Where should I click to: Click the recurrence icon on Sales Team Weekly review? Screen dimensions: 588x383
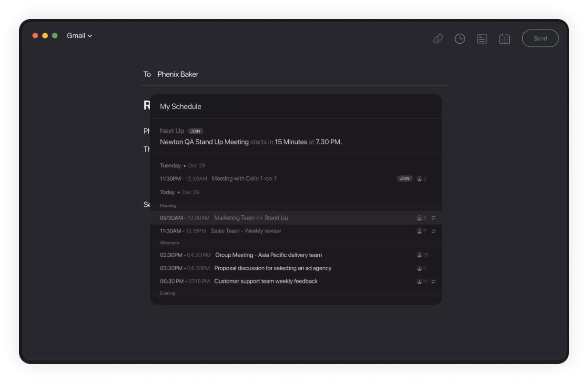click(433, 231)
